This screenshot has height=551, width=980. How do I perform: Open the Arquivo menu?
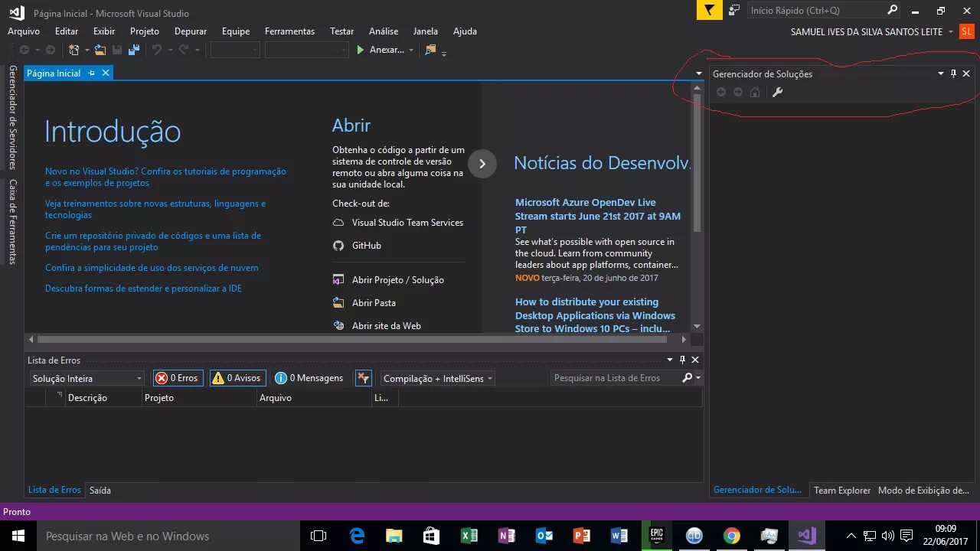point(24,31)
